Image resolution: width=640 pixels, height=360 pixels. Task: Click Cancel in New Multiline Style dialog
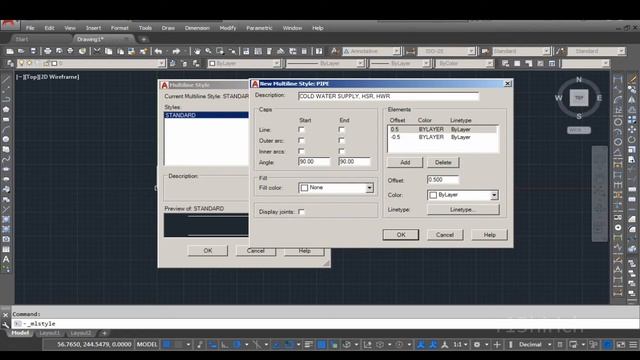click(x=445, y=235)
